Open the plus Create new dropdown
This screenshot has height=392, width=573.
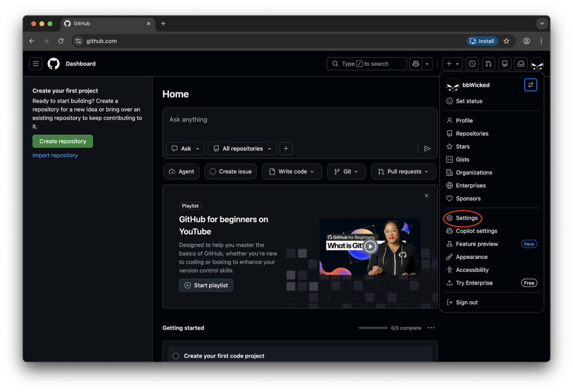point(452,64)
